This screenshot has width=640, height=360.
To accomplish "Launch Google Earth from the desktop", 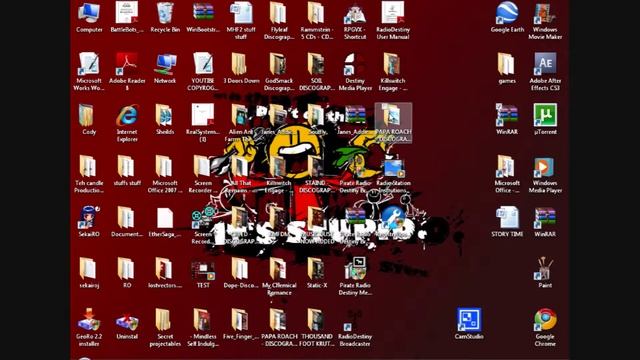I will pos(507,13).
